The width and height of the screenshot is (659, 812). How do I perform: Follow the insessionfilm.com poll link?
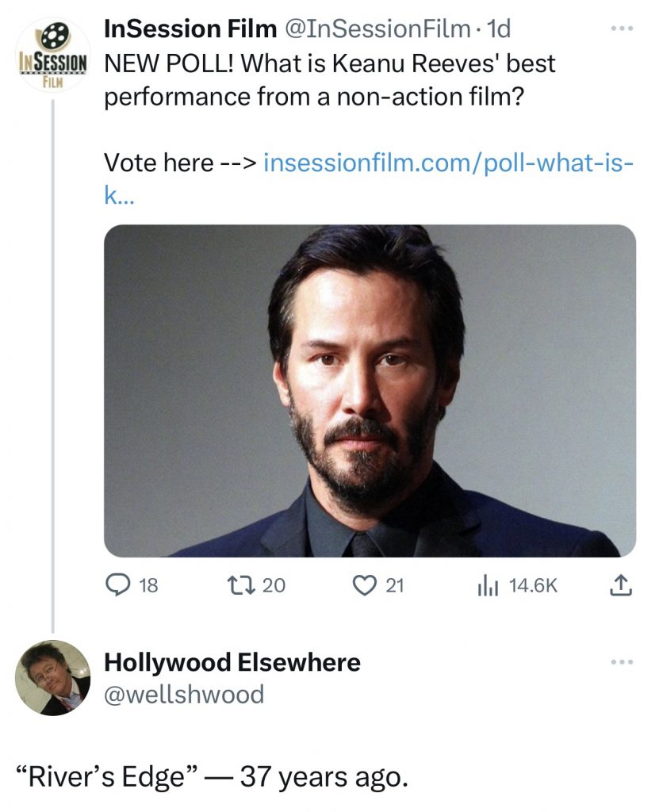446,163
